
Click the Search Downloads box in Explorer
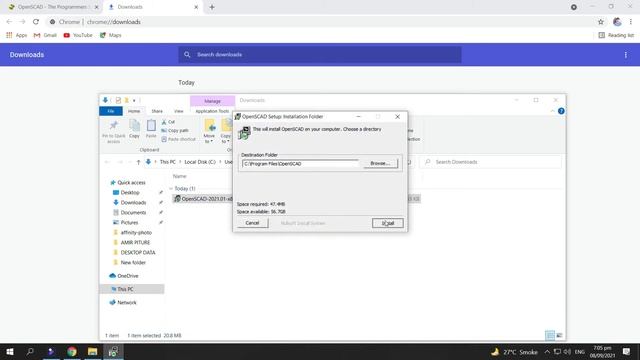pyautogui.click(x=491, y=162)
